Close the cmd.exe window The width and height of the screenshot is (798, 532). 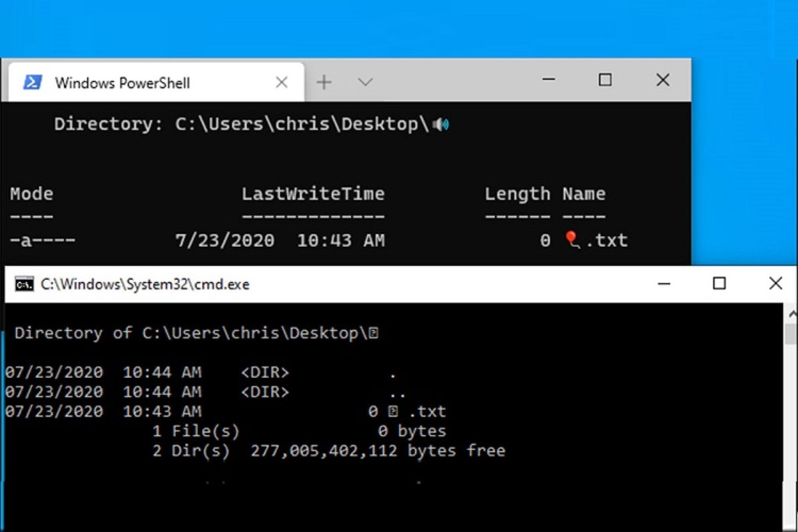click(x=776, y=283)
